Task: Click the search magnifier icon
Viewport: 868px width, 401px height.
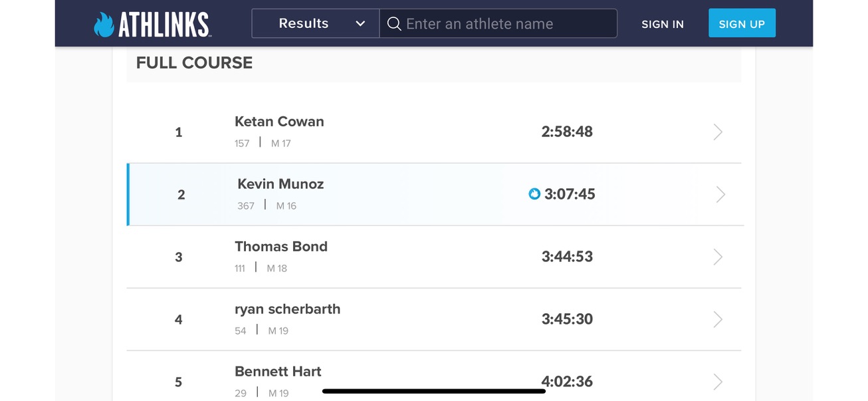Action: (x=394, y=24)
